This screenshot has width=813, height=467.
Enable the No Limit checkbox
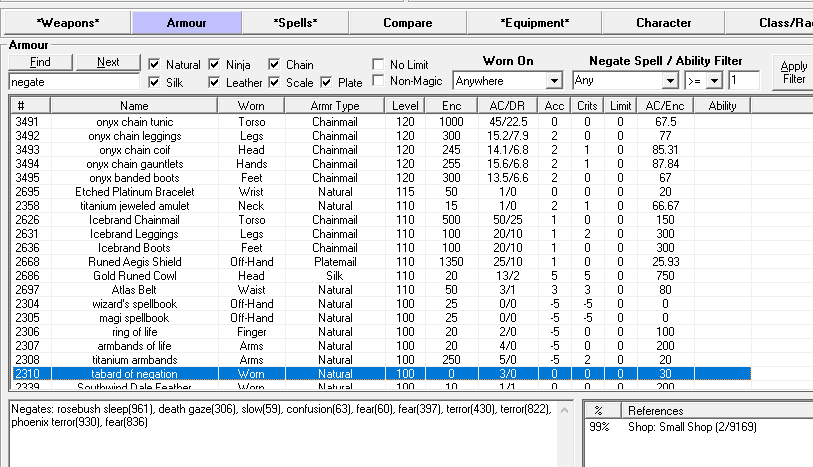378,64
